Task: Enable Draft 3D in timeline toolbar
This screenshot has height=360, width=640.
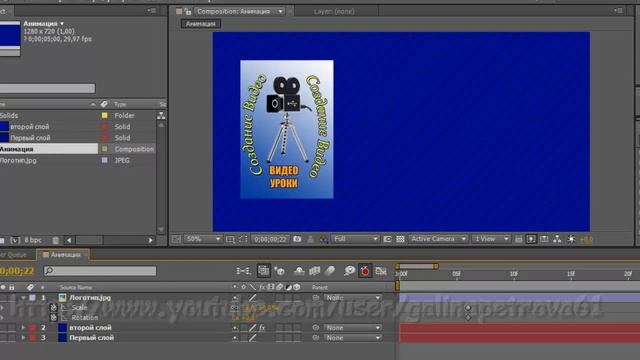Action: click(x=280, y=271)
